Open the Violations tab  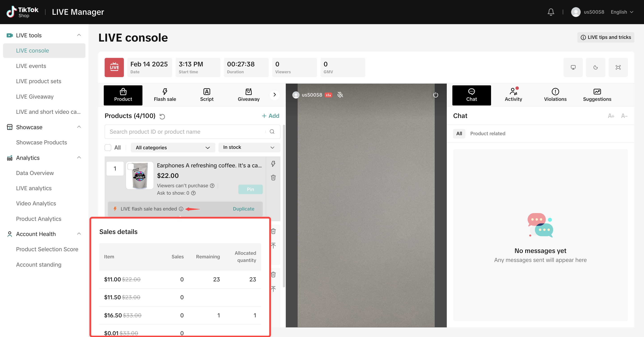coord(555,95)
